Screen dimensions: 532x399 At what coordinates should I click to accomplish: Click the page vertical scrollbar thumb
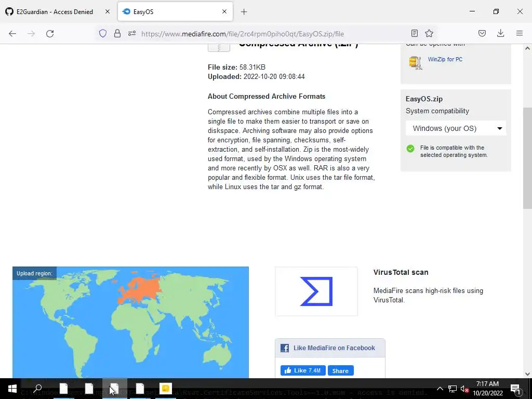coord(527,158)
